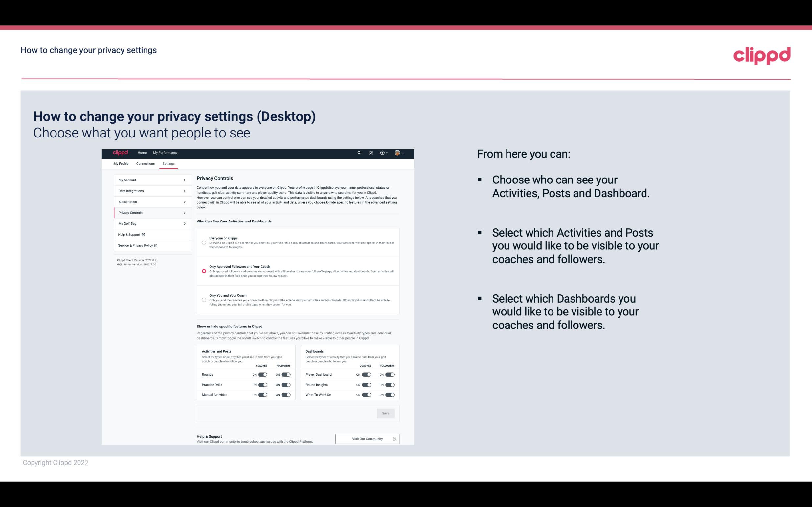Expand the My Account settings section

(150, 180)
